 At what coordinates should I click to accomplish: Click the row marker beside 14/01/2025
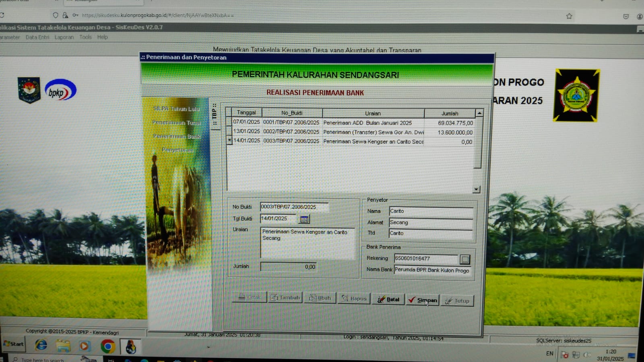tap(229, 140)
